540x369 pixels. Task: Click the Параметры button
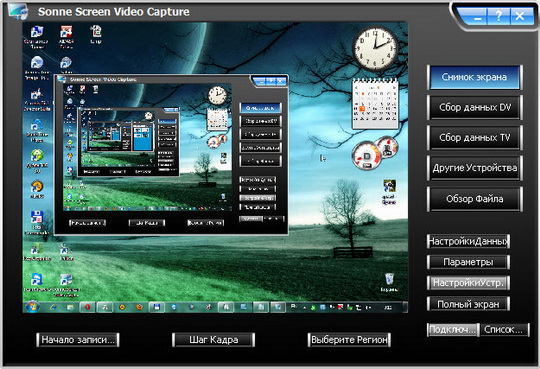click(468, 262)
